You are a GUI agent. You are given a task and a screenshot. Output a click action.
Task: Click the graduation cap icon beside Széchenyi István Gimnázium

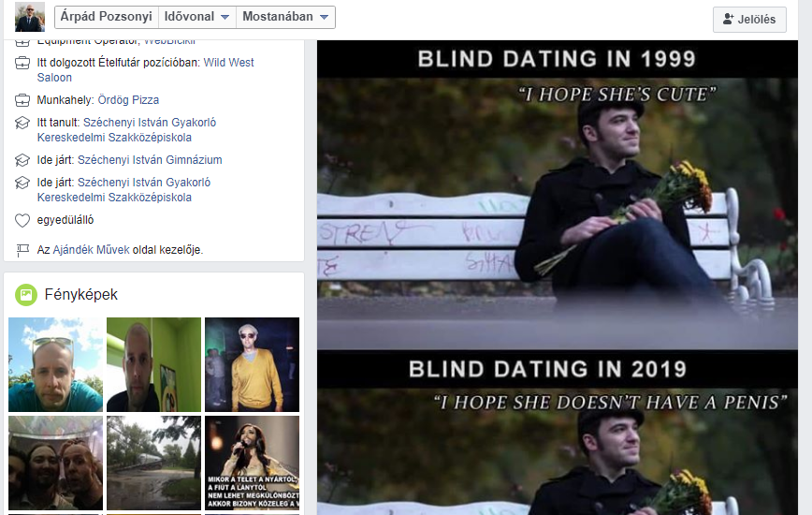click(22, 160)
